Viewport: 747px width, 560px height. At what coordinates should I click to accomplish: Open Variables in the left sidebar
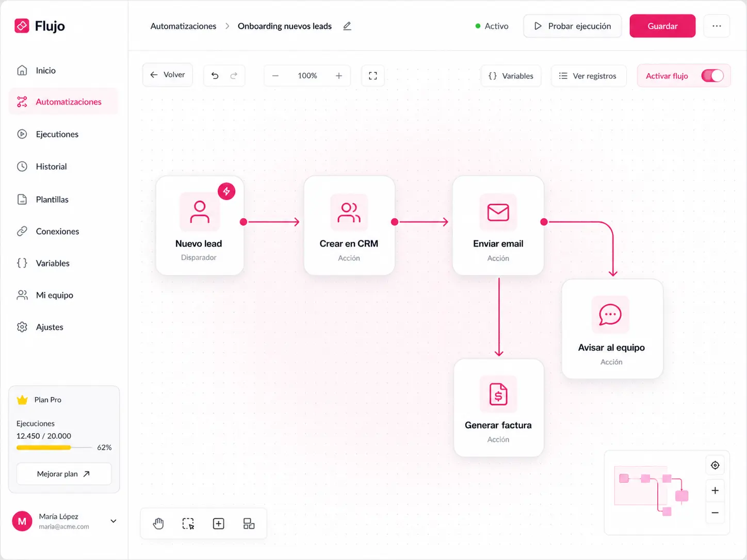point(63,263)
